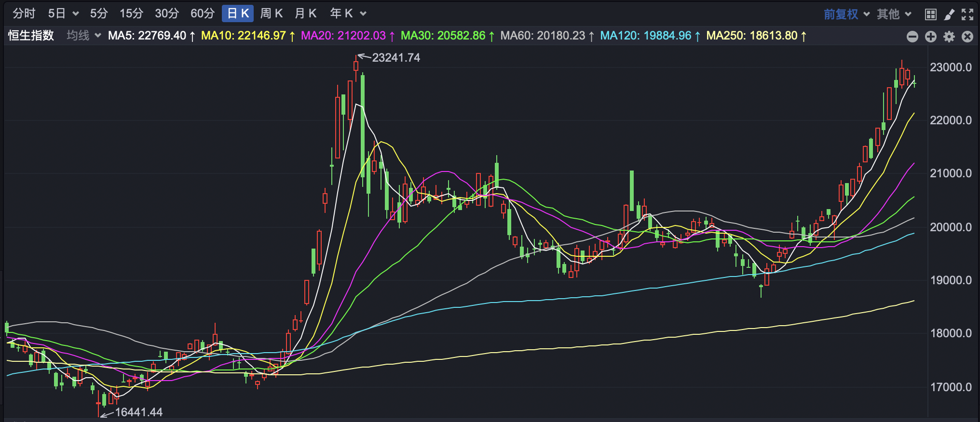Open the grid layout icon in top toolbar
The width and height of the screenshot is (980, 422).
pyautogui.click(x=930, y=14)
